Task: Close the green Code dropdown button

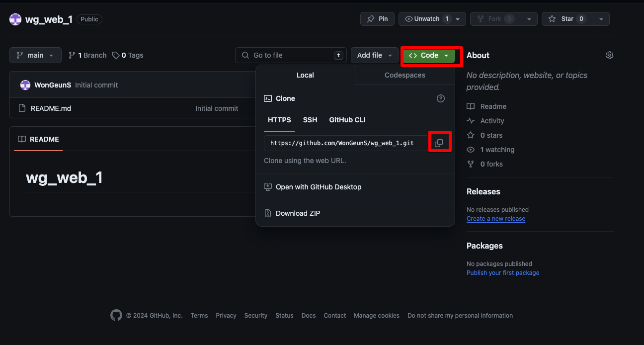Action: 429,55
